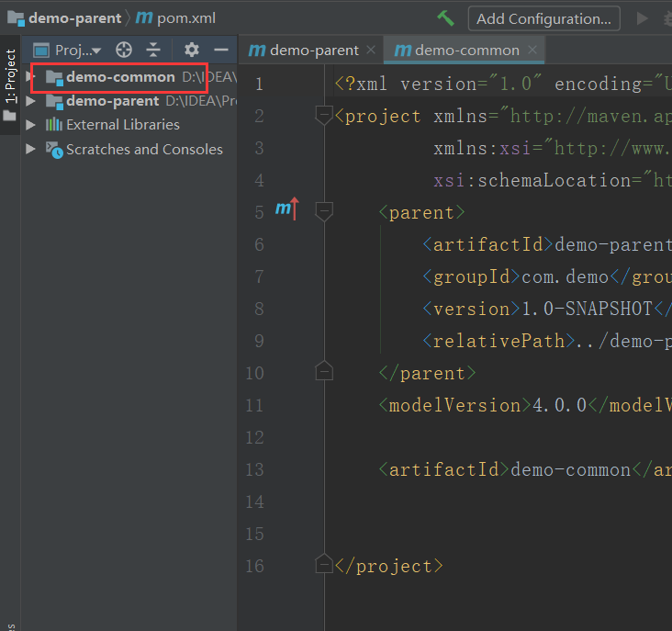Select Scratches and Consoles tree item
The width and height of the screenshot is (672, 631).
pyautogui.click(x=144, y=149)
